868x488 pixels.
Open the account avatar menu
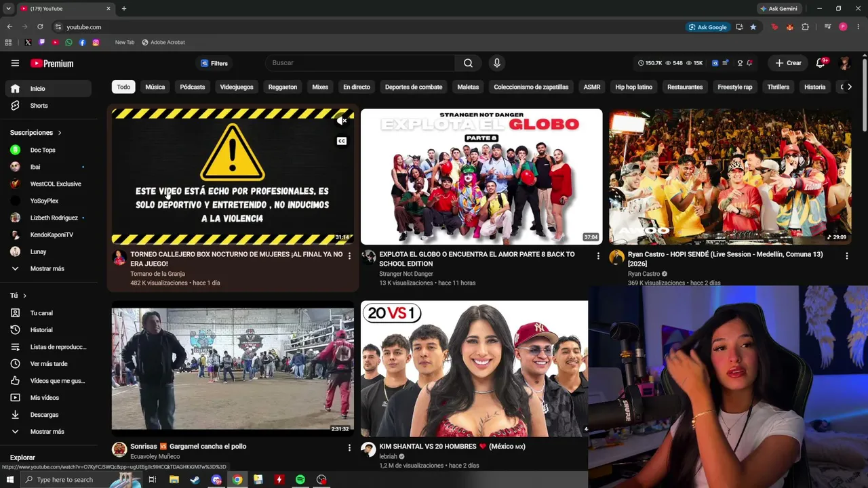[845, 63]
